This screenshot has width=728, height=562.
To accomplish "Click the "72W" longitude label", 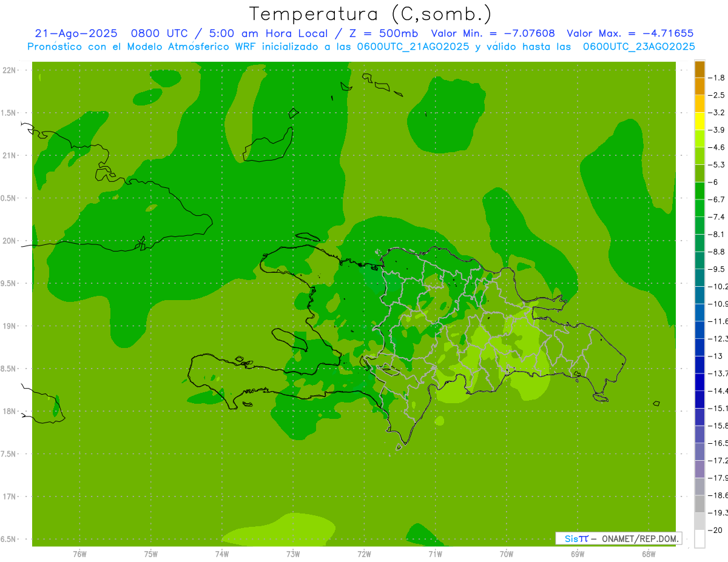I will tap(364, 554).
